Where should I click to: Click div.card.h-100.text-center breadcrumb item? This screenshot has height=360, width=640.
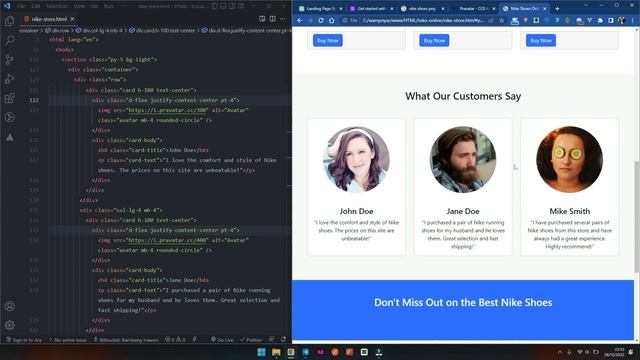click(162, 30)
